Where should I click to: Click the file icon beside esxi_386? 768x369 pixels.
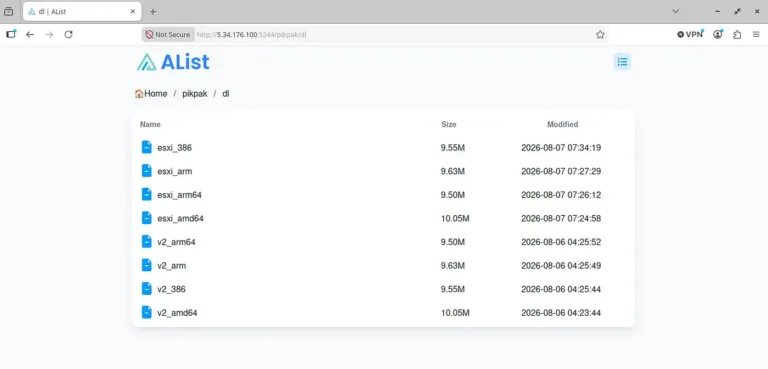pyautogui.click(x=146, y=147)
